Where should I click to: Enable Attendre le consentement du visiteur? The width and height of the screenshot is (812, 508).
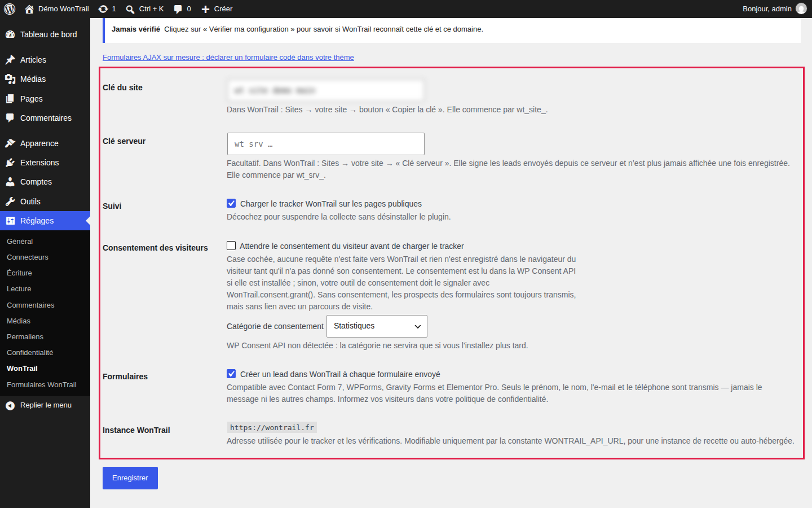pos(231,246)
